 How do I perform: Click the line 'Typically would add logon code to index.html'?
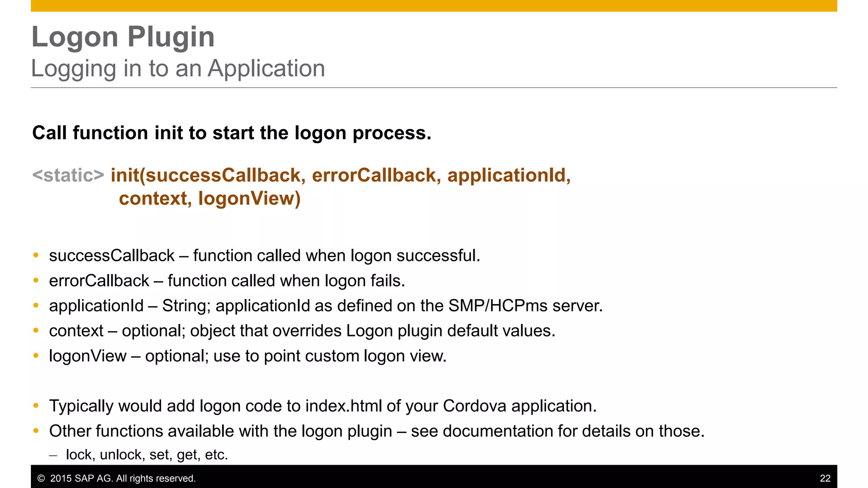pos(323,406)
